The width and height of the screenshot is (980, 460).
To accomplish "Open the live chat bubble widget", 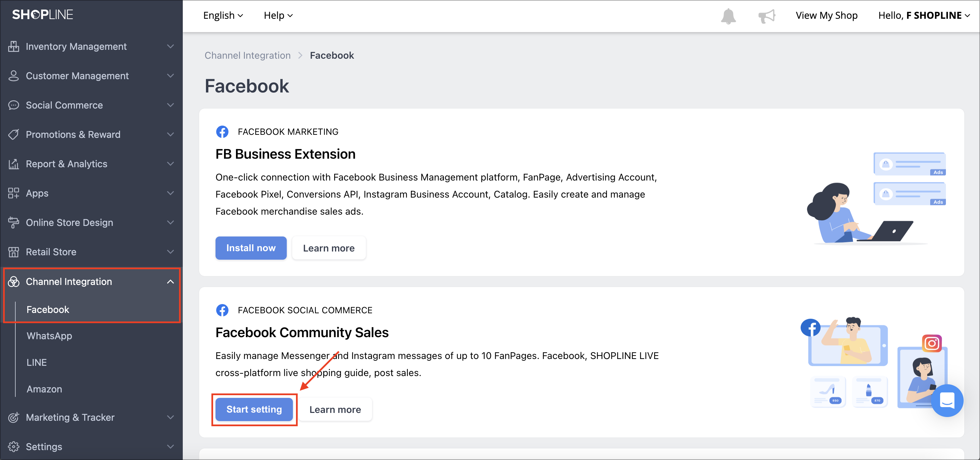I will tap(947, 401).
